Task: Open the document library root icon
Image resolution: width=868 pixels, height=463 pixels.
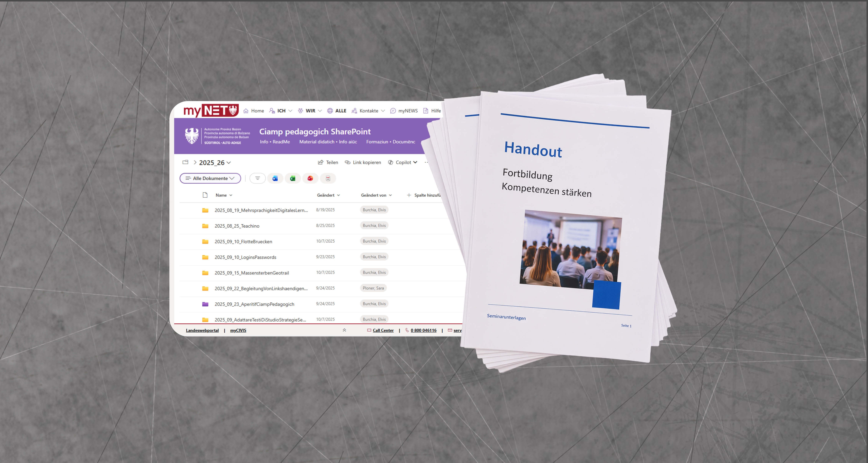Action: (x=185, y=162)
